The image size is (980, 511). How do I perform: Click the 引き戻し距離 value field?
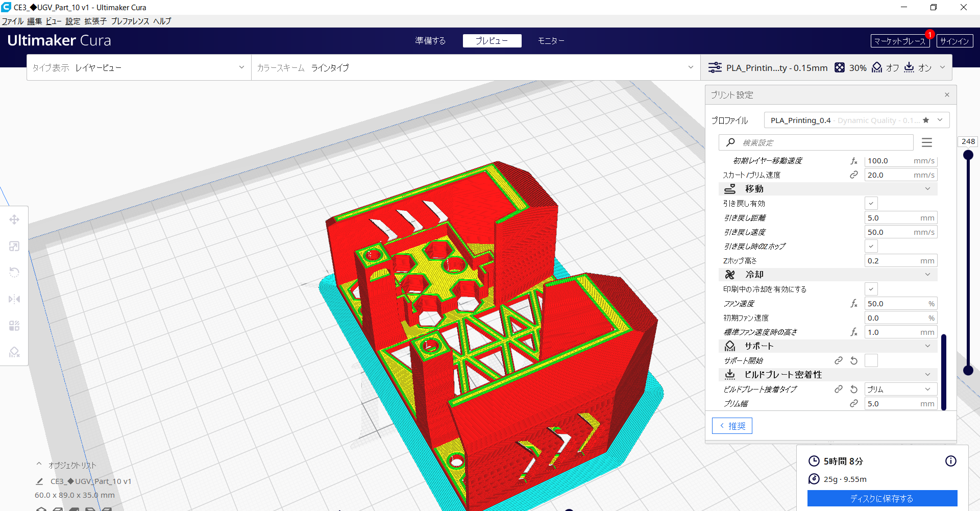[x=901, y=217]
